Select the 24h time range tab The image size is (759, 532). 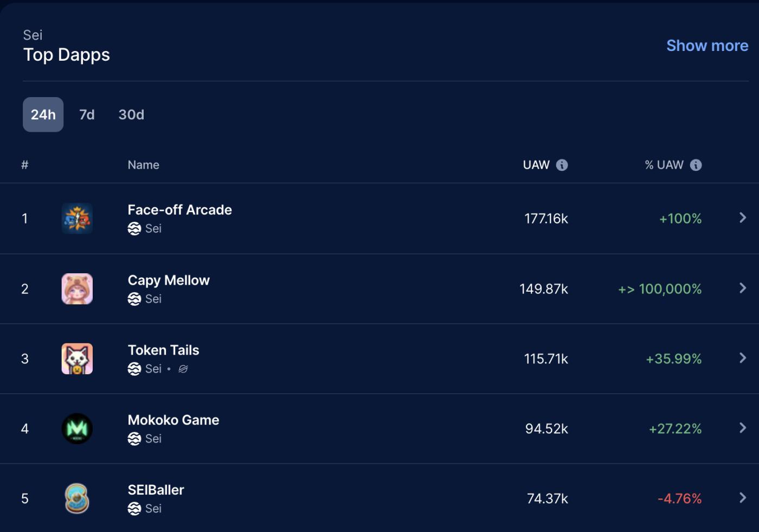(43, 114)
